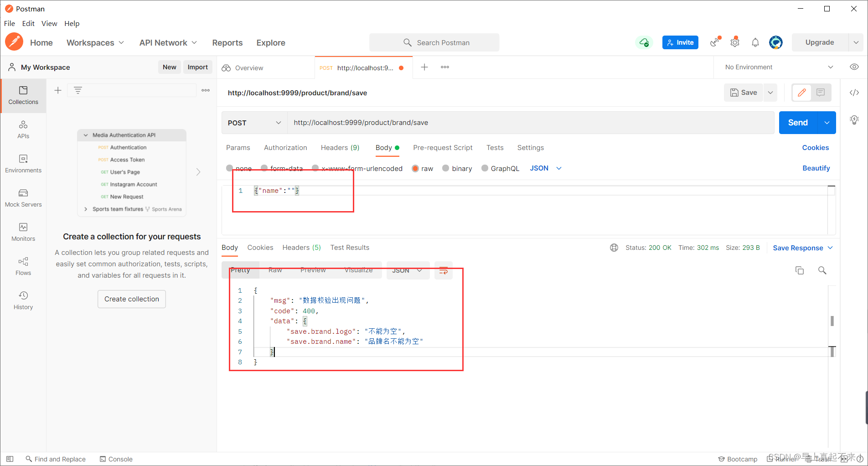Open the Save Response dropdown
The width and height of the screenshot is (868, 466).
coord(803,248)
